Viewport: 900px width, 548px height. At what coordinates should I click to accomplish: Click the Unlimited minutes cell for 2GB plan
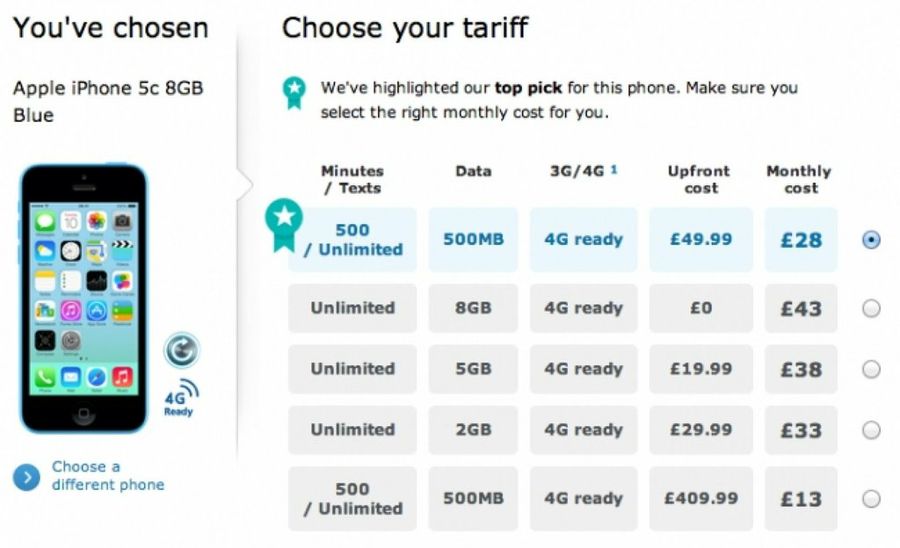tap(352, 430)
